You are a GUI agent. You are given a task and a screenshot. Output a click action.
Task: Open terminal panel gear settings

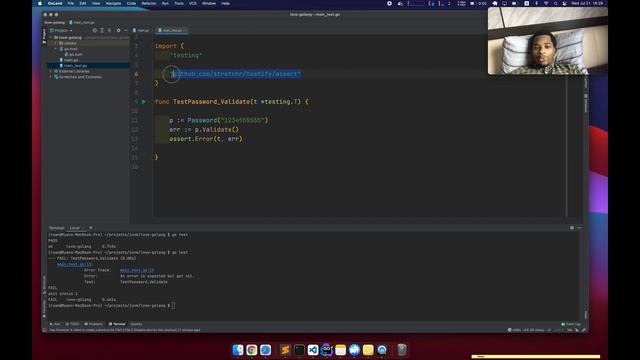point(572,228)
